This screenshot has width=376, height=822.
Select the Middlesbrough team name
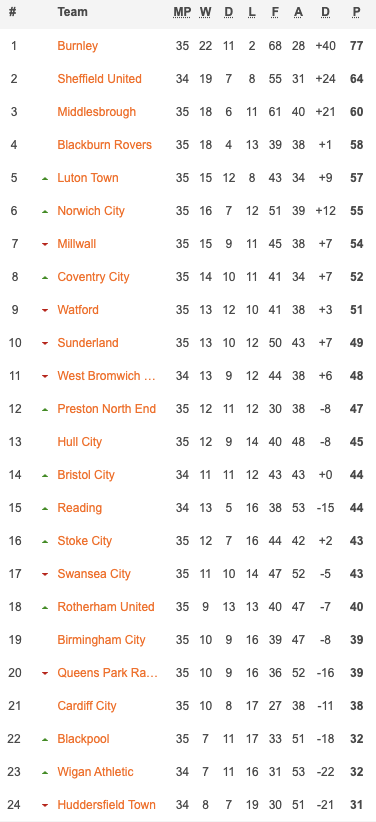[x=96, y=112]
